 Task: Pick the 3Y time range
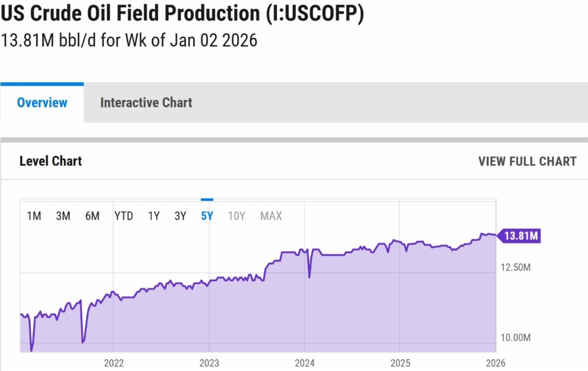tap(180, 216)
